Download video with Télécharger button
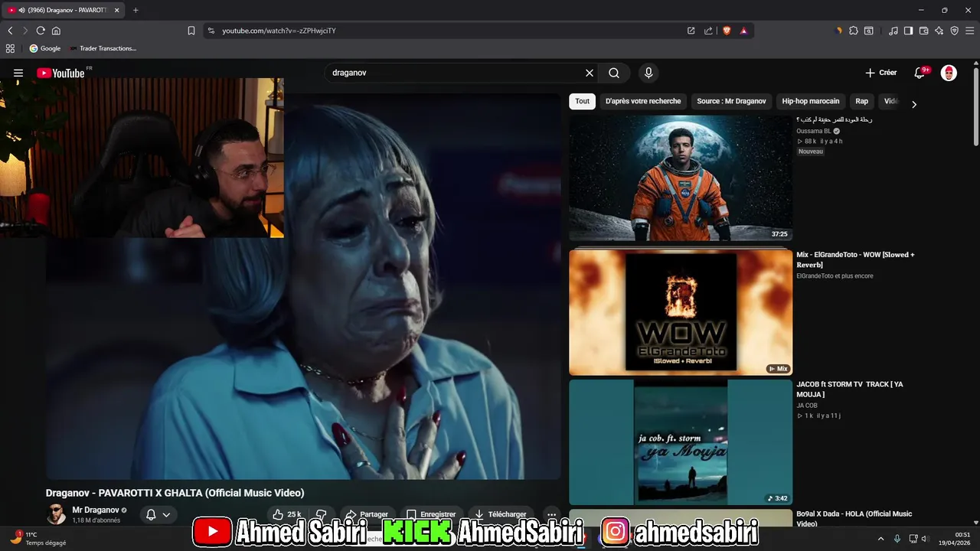The image size is (980, 551). (501, 514)
